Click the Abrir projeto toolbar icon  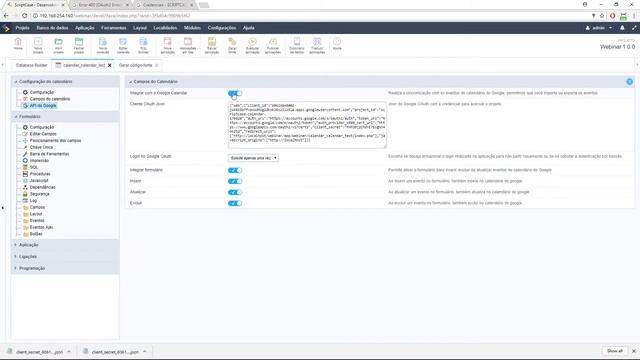58,45
